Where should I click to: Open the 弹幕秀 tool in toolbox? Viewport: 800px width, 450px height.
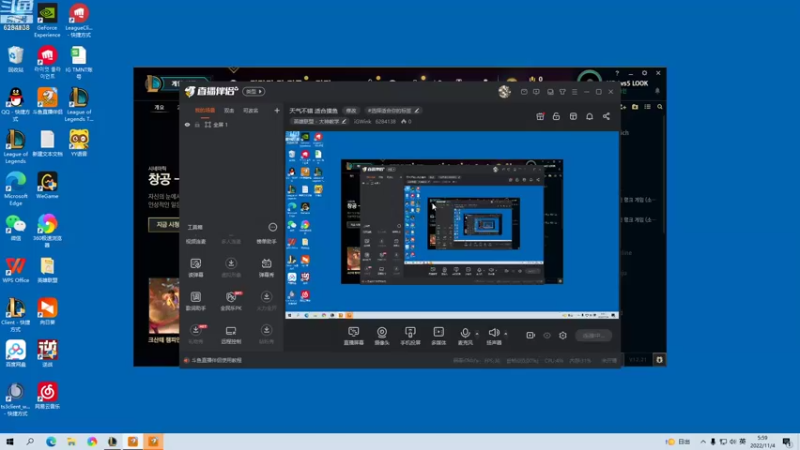266,267
